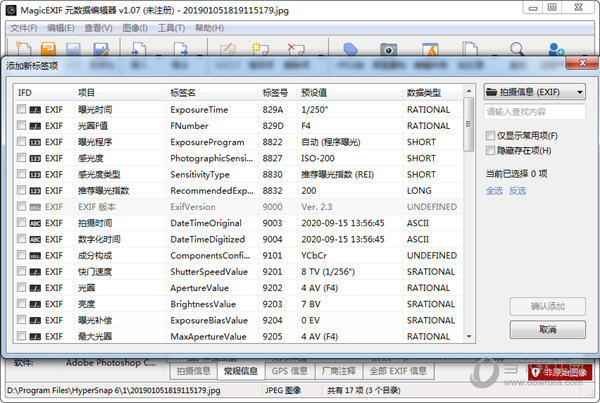
Task: Open the 查看(V) menu
Action: [98, 28]
